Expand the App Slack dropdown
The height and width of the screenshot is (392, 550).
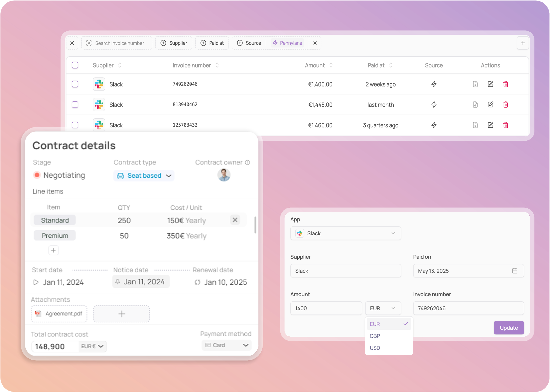pyautogui.click(x=346, y=233)
